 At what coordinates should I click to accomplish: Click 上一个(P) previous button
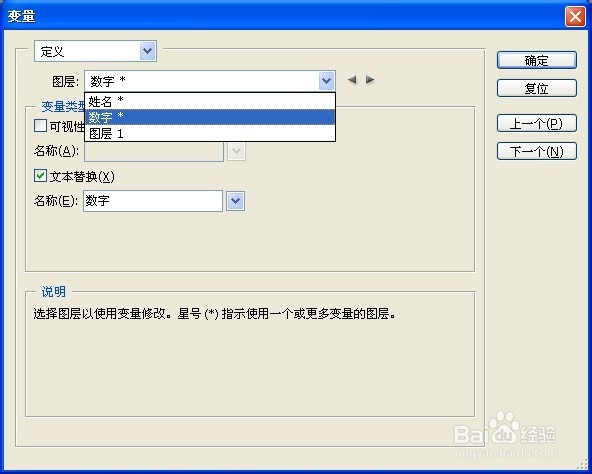click(536, 124)
